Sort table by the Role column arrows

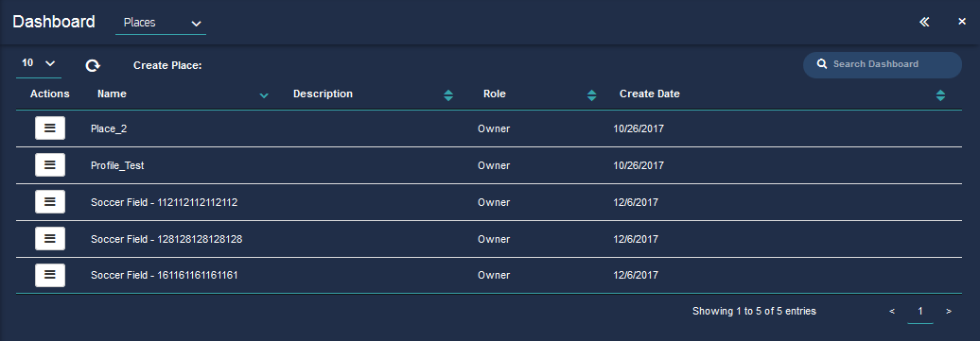[x=592, y=95]
